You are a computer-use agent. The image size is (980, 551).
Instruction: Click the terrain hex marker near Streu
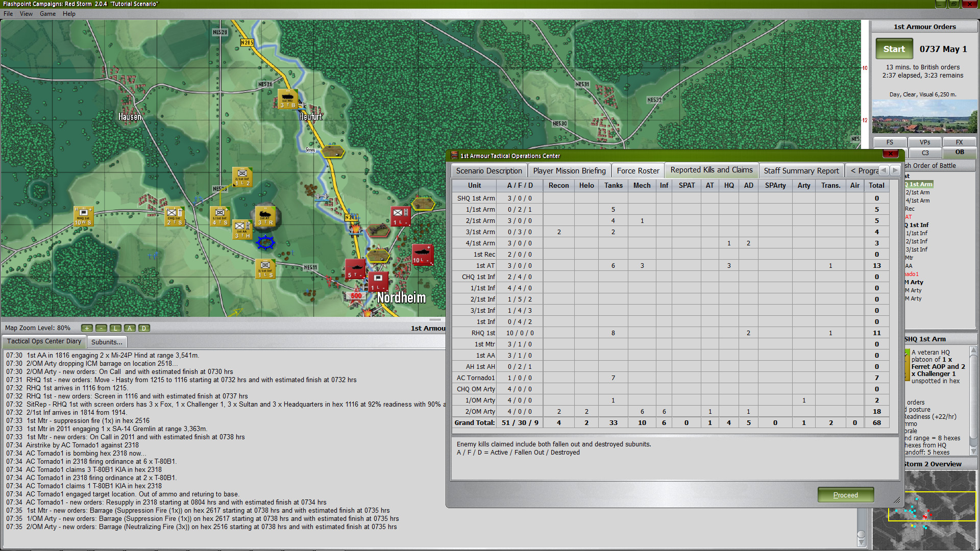pos(333,152)
